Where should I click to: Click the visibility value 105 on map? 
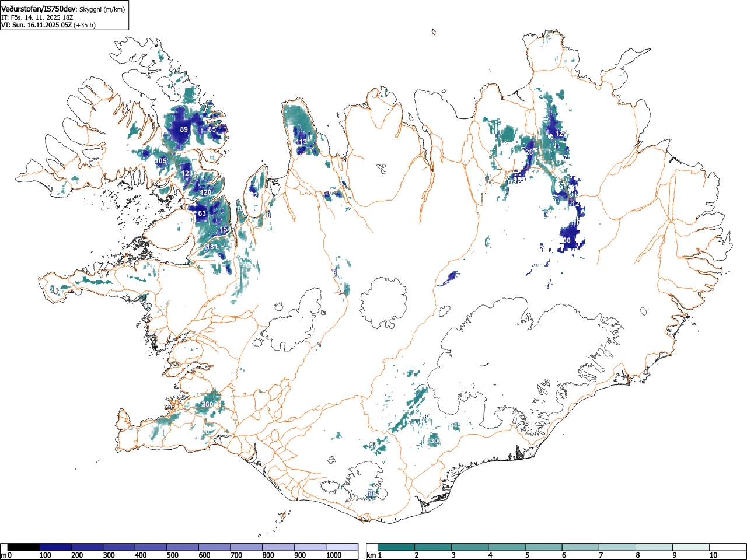click(161, 161)
